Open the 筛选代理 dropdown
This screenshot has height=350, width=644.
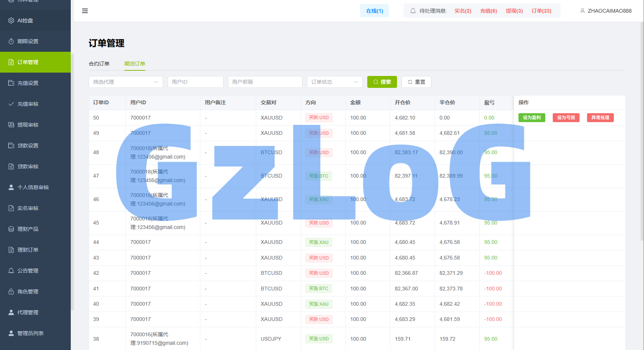click(126, 82)
